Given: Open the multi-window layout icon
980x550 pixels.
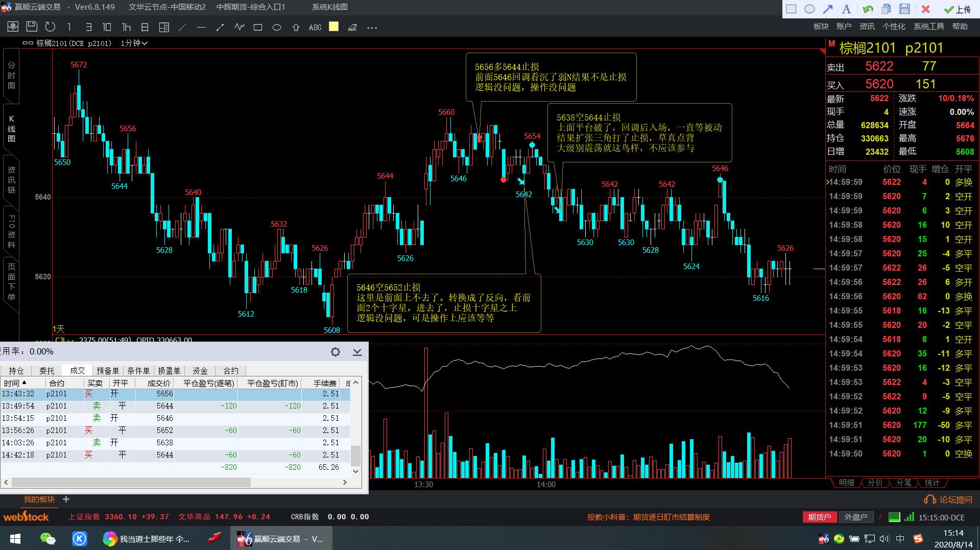Looking at the screenshot, I should (x=164, y=27).
